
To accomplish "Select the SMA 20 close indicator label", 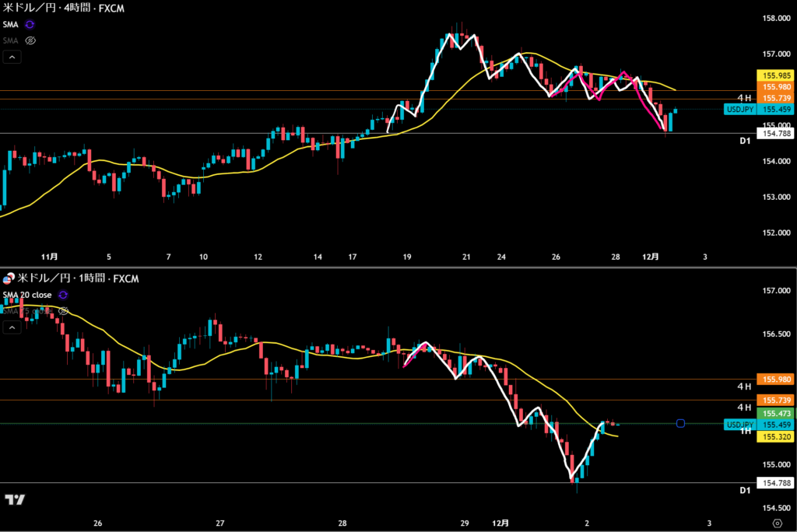I will pos(27,295).
